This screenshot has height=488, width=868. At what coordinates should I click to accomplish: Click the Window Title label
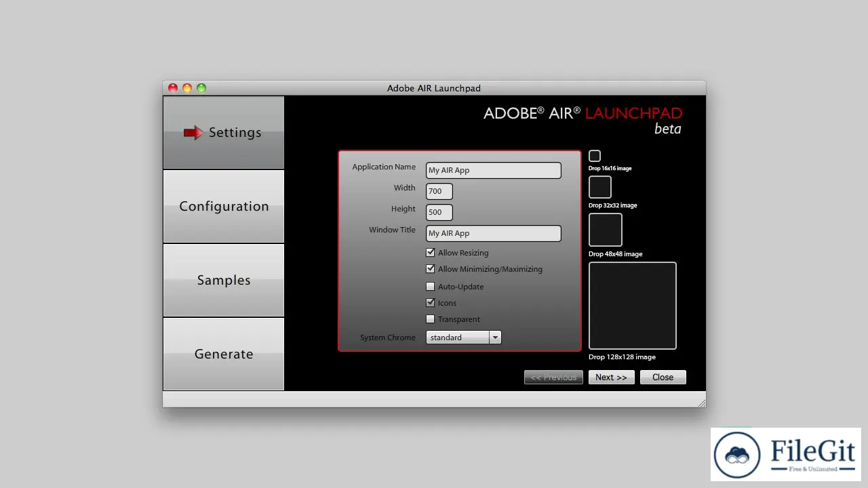tap(392, 230)
